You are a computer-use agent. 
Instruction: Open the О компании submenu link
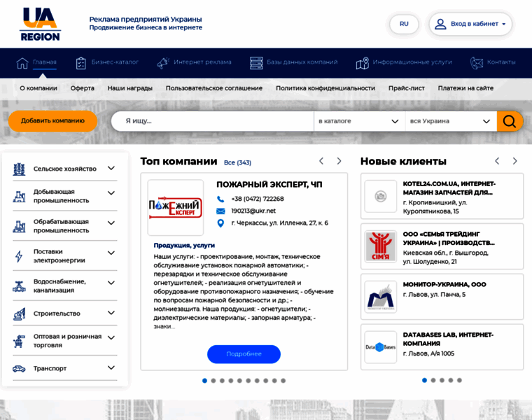coord(38,88)
